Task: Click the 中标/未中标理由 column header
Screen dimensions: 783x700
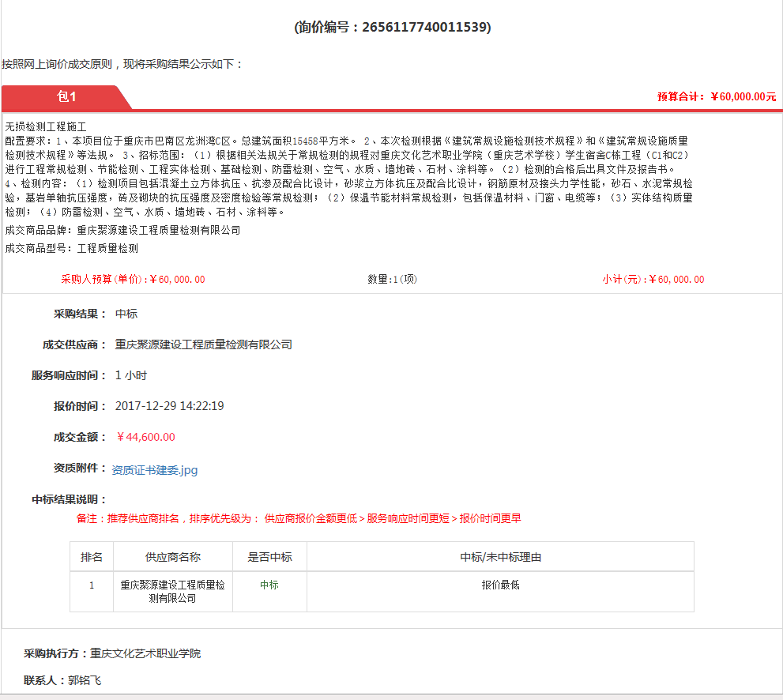Action: coord(500,557)
